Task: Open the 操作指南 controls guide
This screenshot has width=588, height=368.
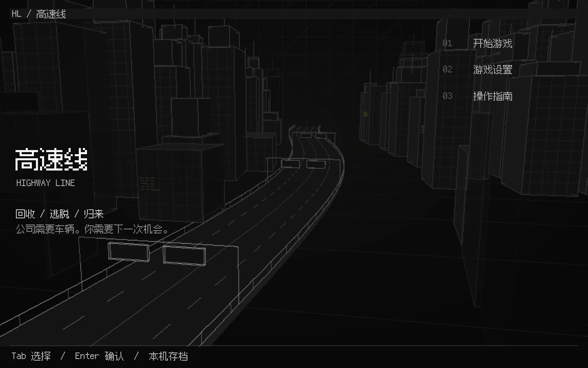Action: (492, 96)
